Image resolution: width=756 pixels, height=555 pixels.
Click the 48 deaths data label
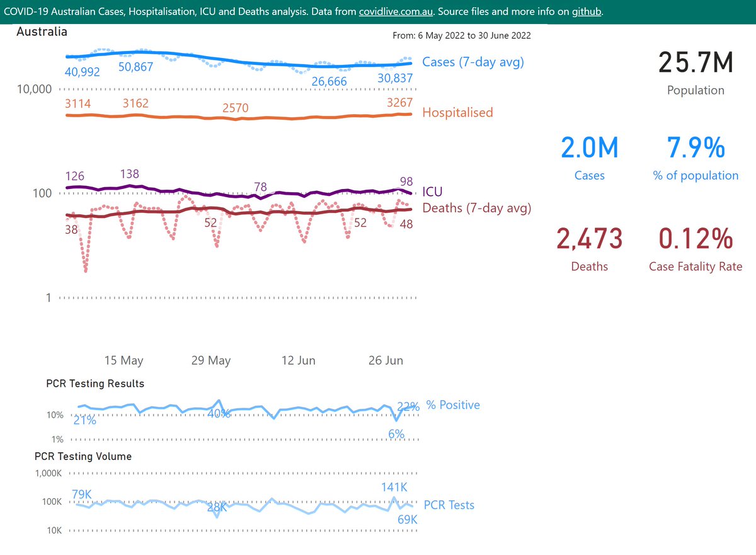(x=406, y=223)
